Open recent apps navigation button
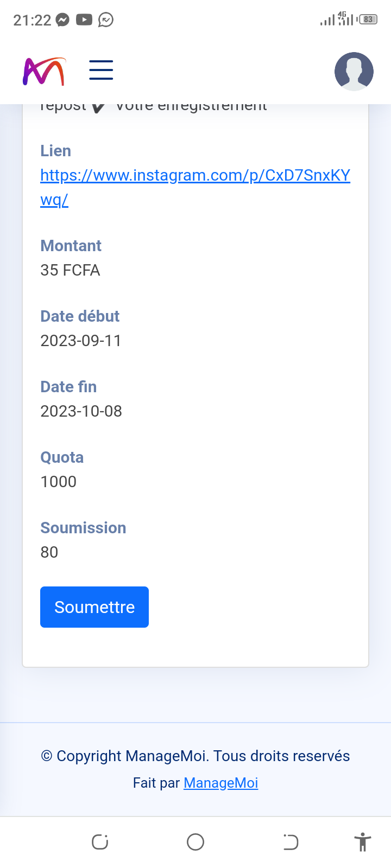 [x=100, y=842]
